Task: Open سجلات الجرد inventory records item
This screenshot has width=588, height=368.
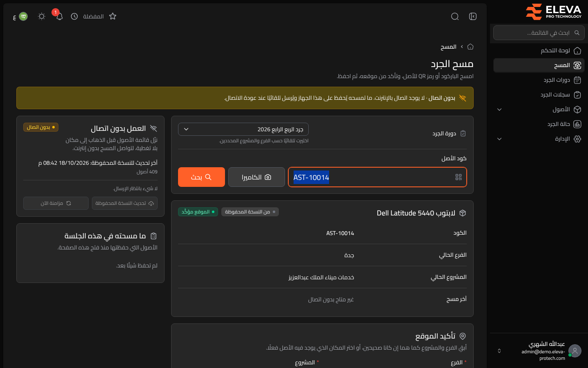Action: coord(539,95)
